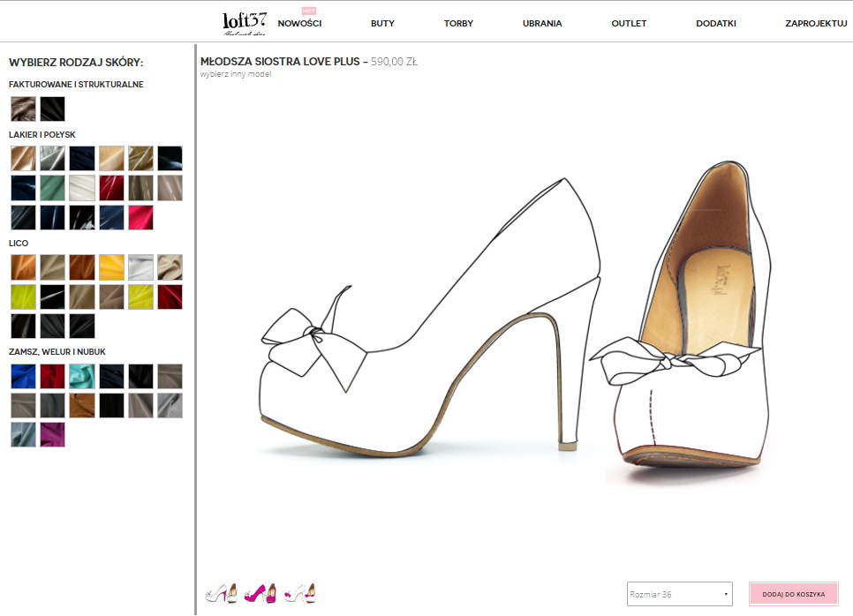This screenshot has height=616, width=853.
Task: Go to the OUTLET section
Action: click(x=629, y=24)
